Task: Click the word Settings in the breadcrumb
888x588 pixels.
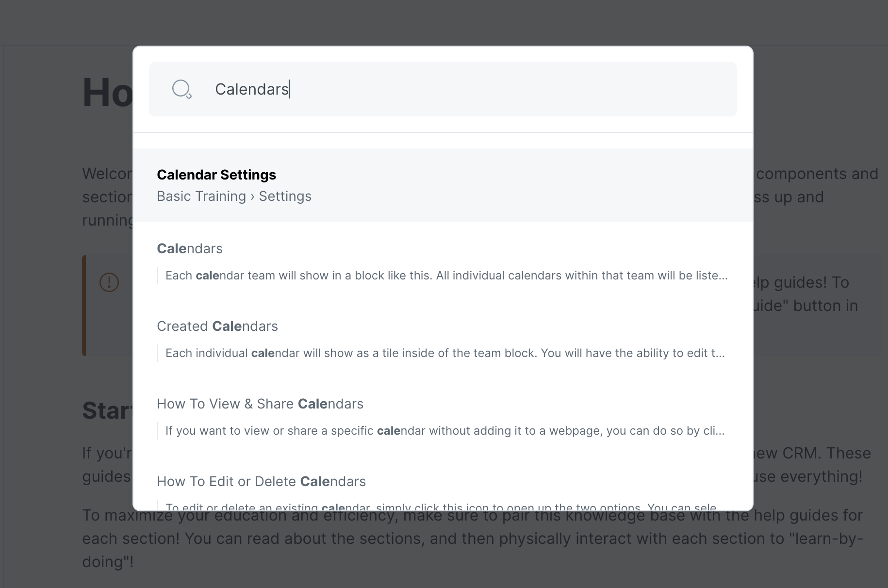Action: pyautogui.click(x=285, y=196)
